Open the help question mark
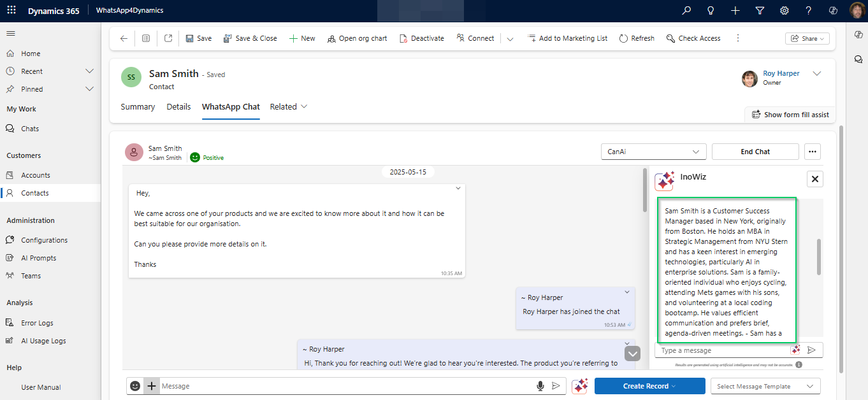This screenshot has width=868, height=400. click(x=809, y=10)
